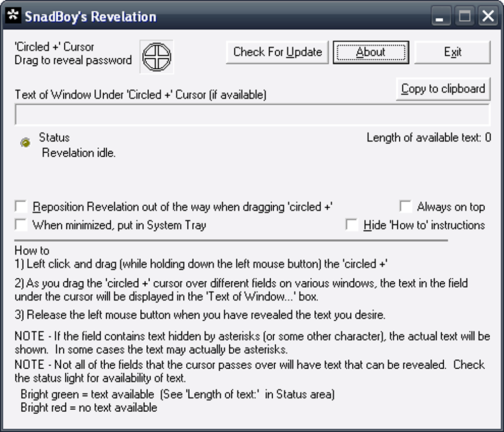The height and width of the screenshot is (432, 504).
Task: Click the Exit button
Action: (453, 52)
